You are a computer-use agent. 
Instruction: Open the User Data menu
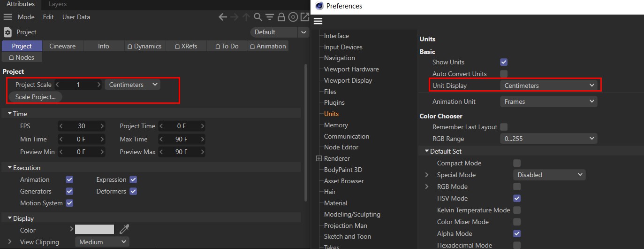[x=76, y=17]
